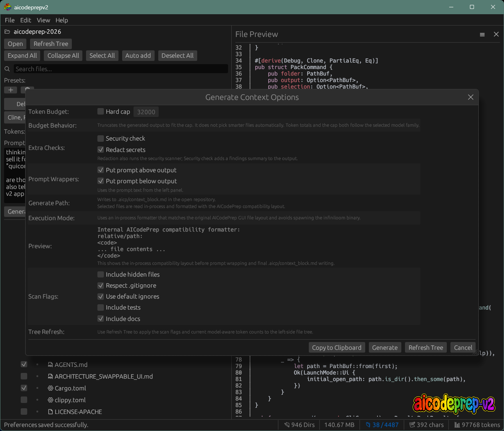Click the directories count in status bar
This screenshot has height=431, width=504.
(299, 425)
